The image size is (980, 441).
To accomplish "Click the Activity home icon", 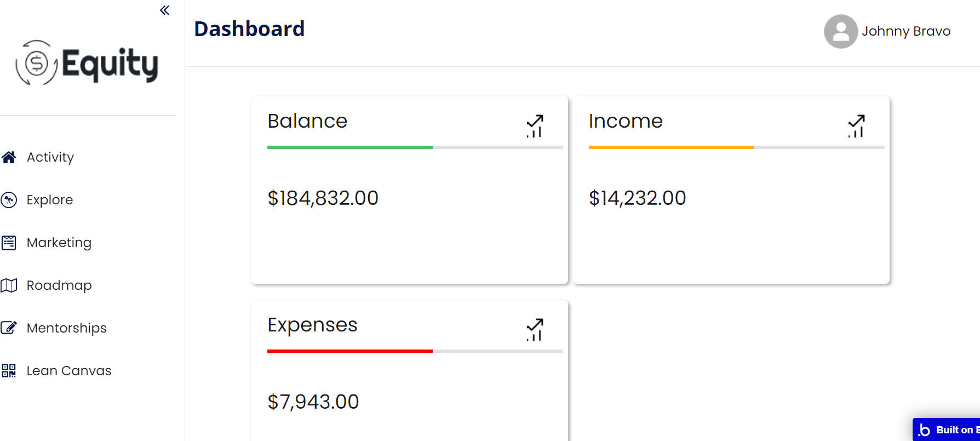I will click(x=9, y=158).
